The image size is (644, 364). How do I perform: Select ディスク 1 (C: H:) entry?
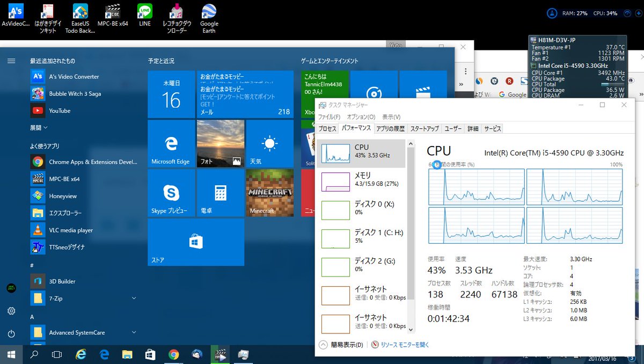[x=361, y=239]
